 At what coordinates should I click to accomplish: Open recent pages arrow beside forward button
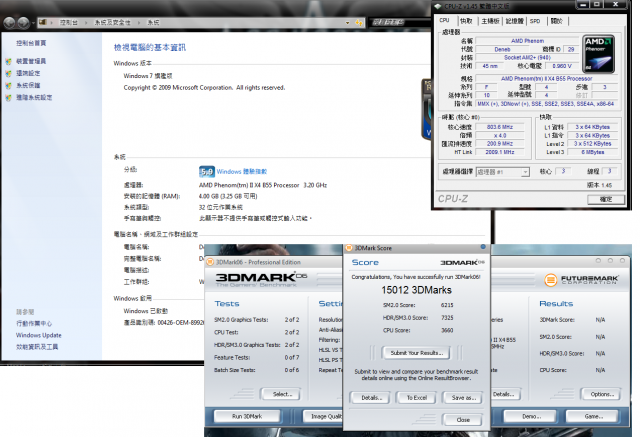pyautogui.click(x=33, y=23)
